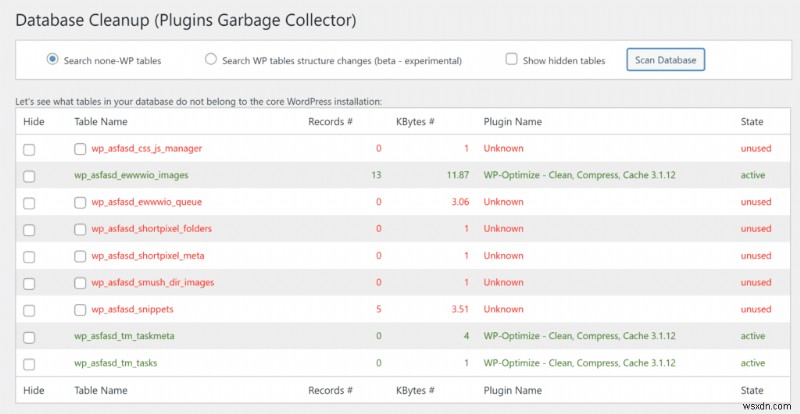Select the "Search none-WP tables" radio button
This screenshot has width=800, height=414.
[52, 60]
